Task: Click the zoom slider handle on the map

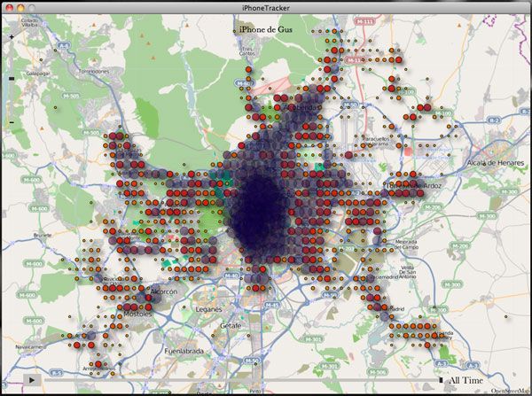Action: (x=12, y=78)
